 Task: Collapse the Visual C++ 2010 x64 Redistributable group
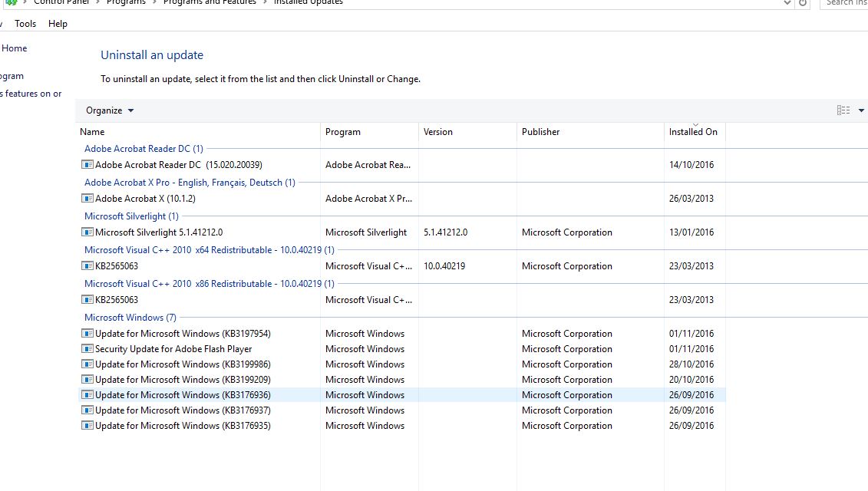click(210, 249)
